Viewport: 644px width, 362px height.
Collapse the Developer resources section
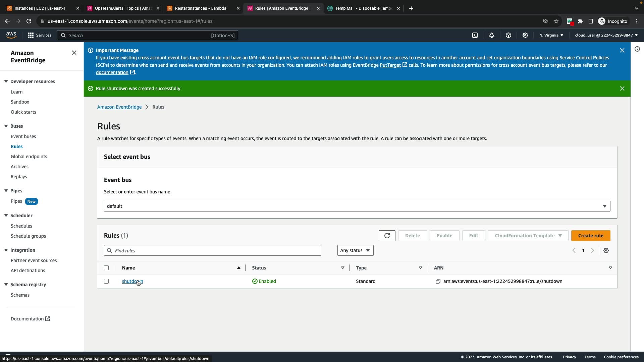click(x=6, y=81)
